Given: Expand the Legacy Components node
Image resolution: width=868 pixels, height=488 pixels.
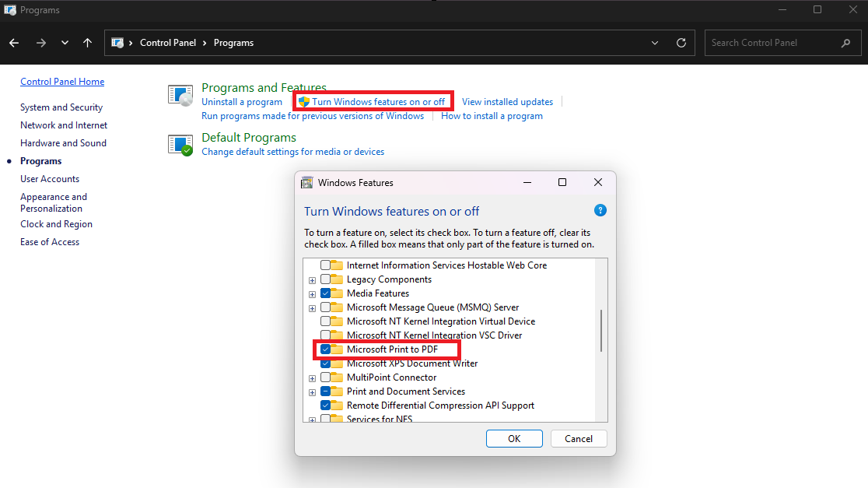Looking at the screenshot, I should (x=312, y=280).
